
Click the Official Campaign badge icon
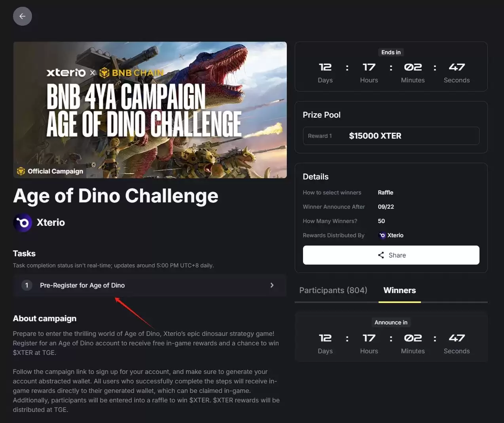[20, 171]
